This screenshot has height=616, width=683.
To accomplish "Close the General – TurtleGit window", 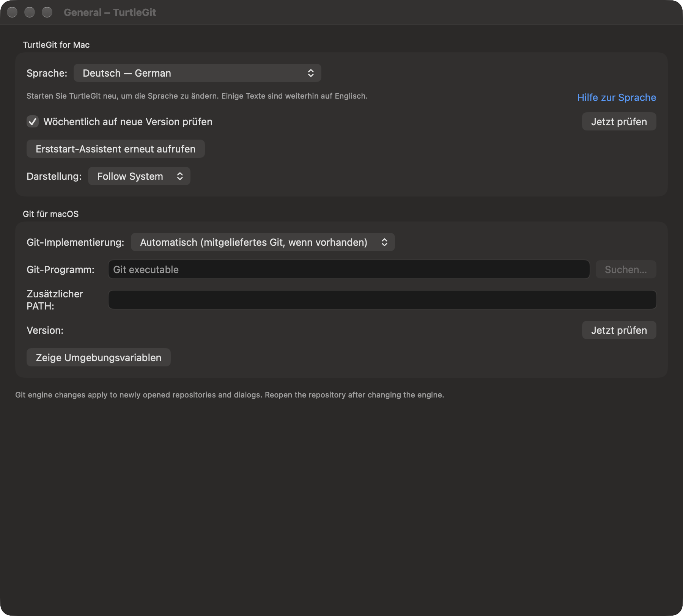I will (x=12, y=12).
